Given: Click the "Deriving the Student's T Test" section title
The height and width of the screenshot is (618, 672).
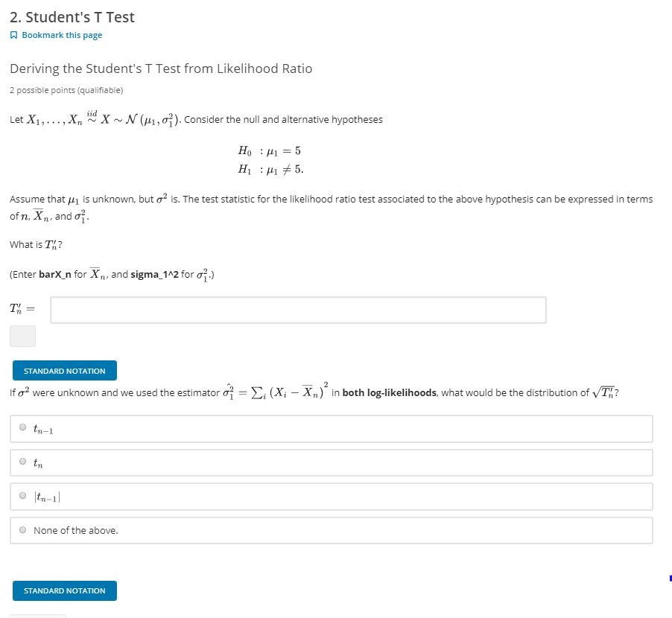Looking at the screenshot, I should click(160, 68).
